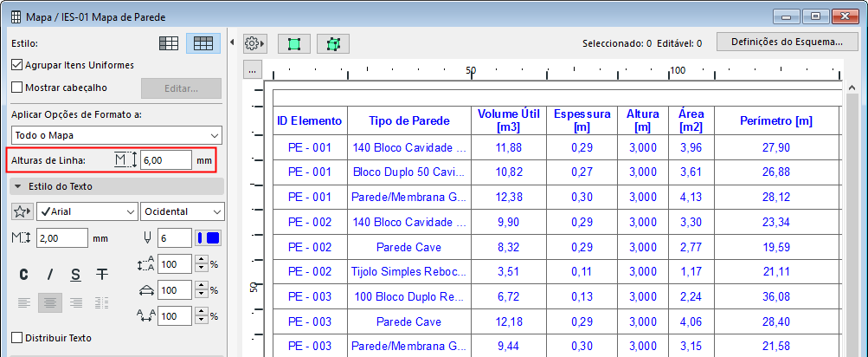
Task: Click the character spacing icon
Action: [145, 315]
